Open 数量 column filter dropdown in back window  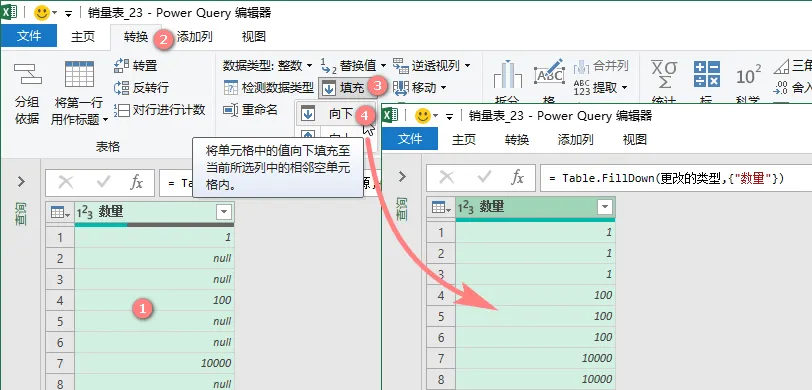(x=224, y=211)
